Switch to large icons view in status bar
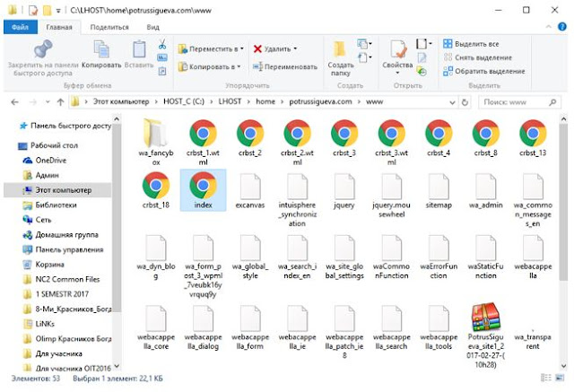Screen dimensions: 574x392 click(x=560, y=378)
